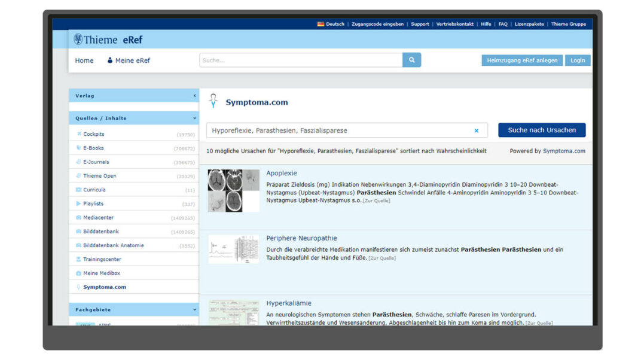Click the E-Books sidebar icon
Screen dimensions: 644x359
click(79, 148)
